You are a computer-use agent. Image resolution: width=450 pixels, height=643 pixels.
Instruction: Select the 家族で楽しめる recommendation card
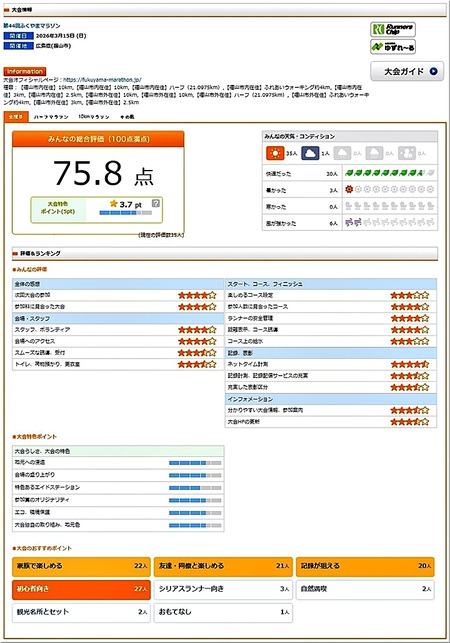click(x=81, y=566)
